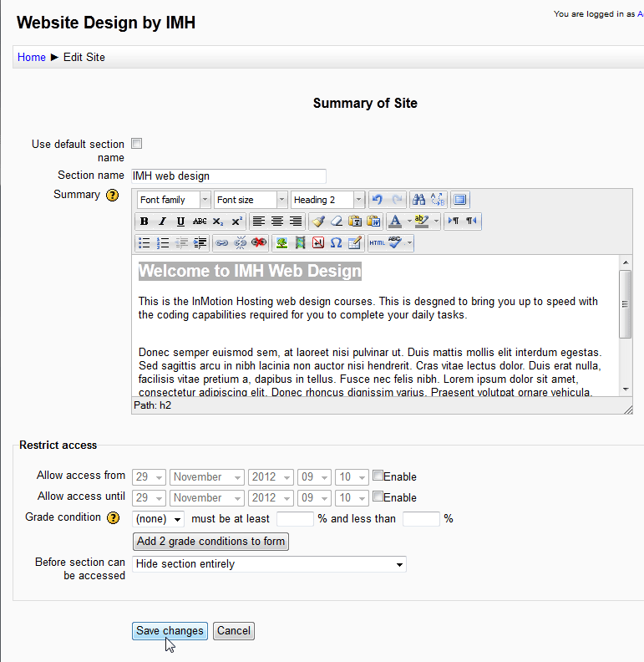Viewport: 644px width, 662px height.
Task: Click the superscript icon
Action: click(x=236, y=222)
